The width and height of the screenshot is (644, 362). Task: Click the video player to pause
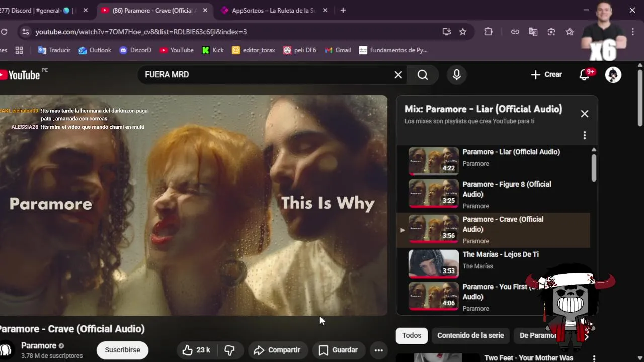194,205
